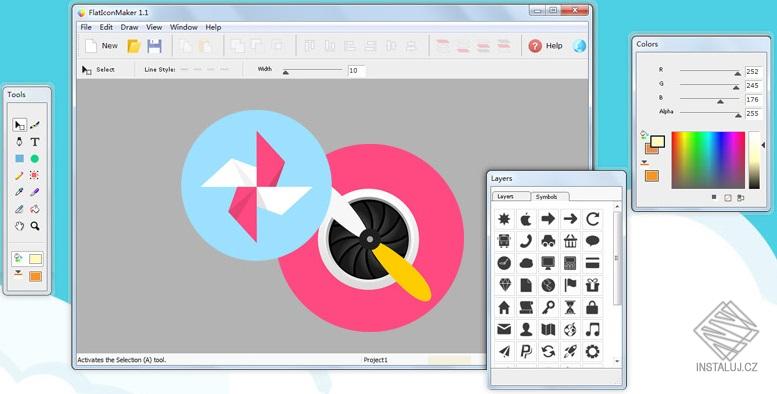The image size is (777, 394).
Task: Insert the phone handset symbol
Action: pos(526,241)
